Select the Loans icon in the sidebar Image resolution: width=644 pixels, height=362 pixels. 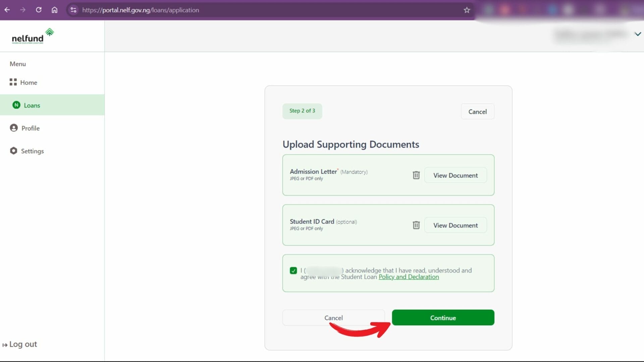coord(16,105)
